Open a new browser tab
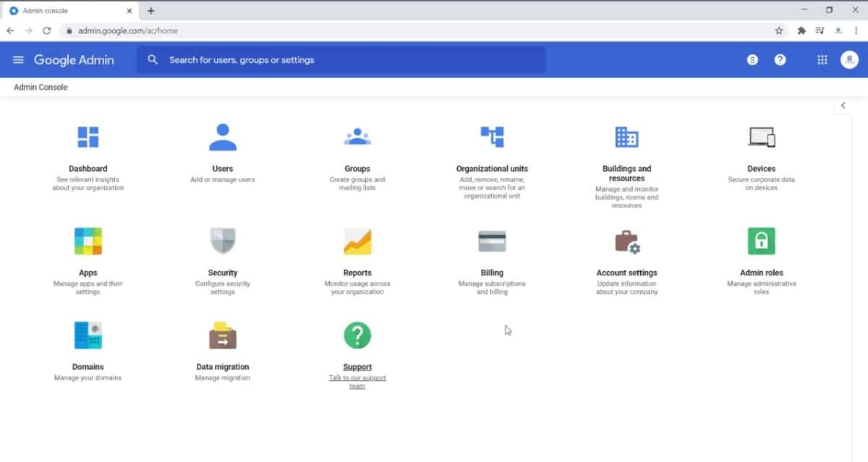Image resolution: width=868 pixels, height=462 pixels. [151, 11]
